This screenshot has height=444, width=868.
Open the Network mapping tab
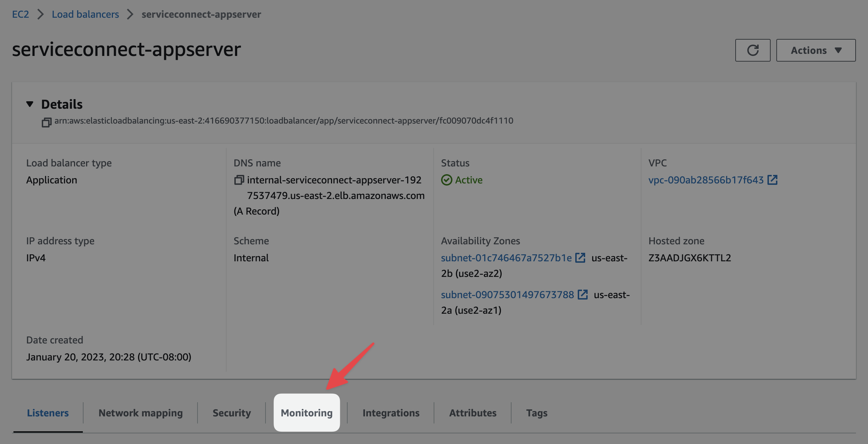coord(141,413)
